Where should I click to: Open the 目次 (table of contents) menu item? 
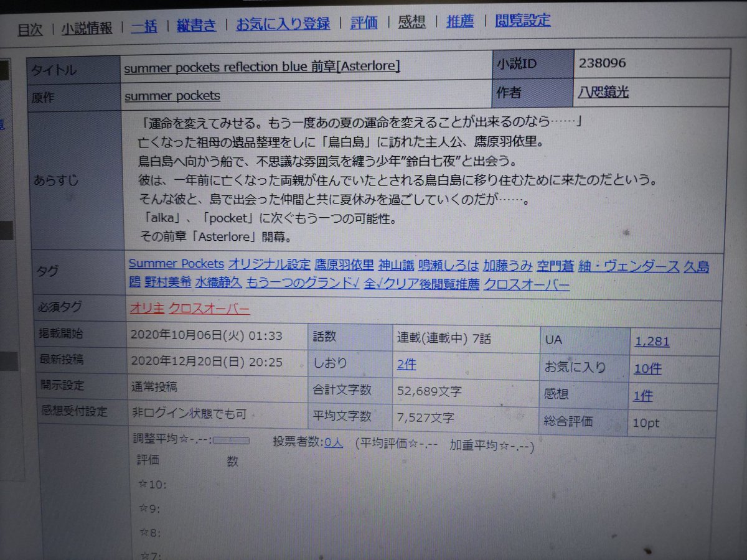click(x=31, y=21)
